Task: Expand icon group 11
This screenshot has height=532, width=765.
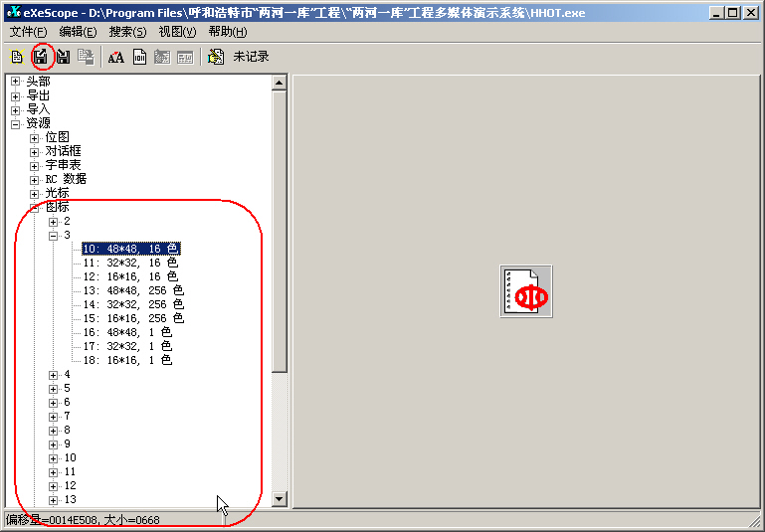Action: (53, 472)
